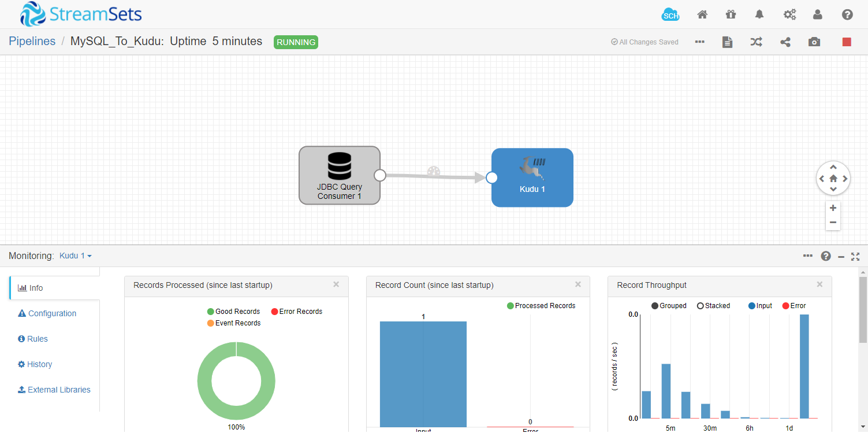
Task: Click the monitoring panel vertical scrollbar
Action: point(863,309)
